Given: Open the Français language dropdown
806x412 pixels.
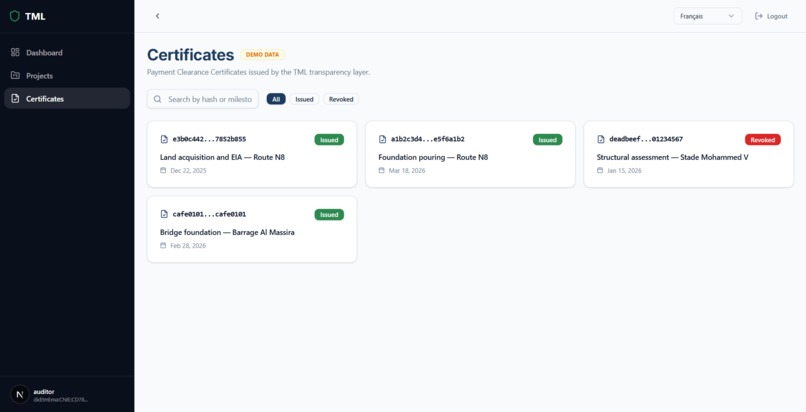Looking at the screenshot, I should [707, 16].
